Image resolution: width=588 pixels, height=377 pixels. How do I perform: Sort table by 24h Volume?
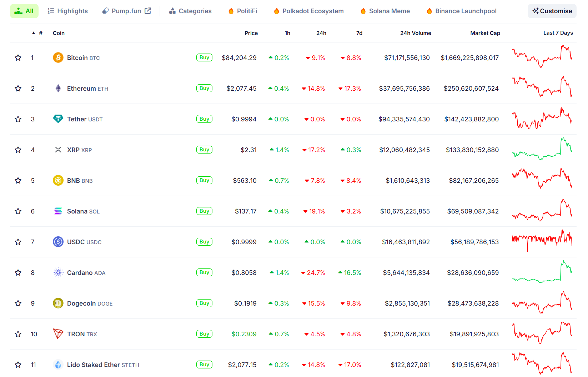coord(416,33)
